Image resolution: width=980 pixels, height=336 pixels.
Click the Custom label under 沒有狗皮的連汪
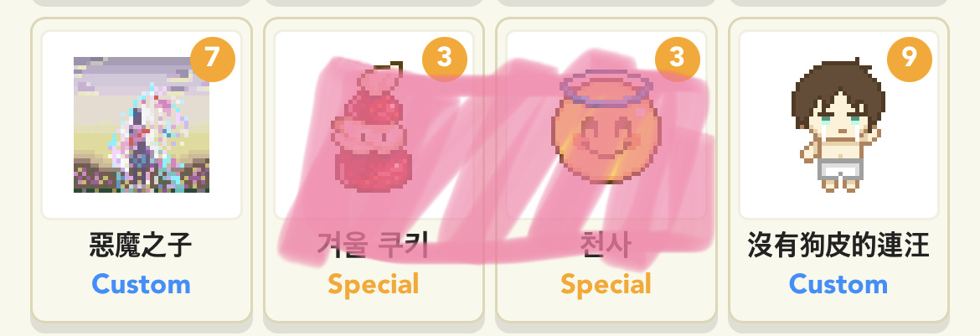pos(838,285)
